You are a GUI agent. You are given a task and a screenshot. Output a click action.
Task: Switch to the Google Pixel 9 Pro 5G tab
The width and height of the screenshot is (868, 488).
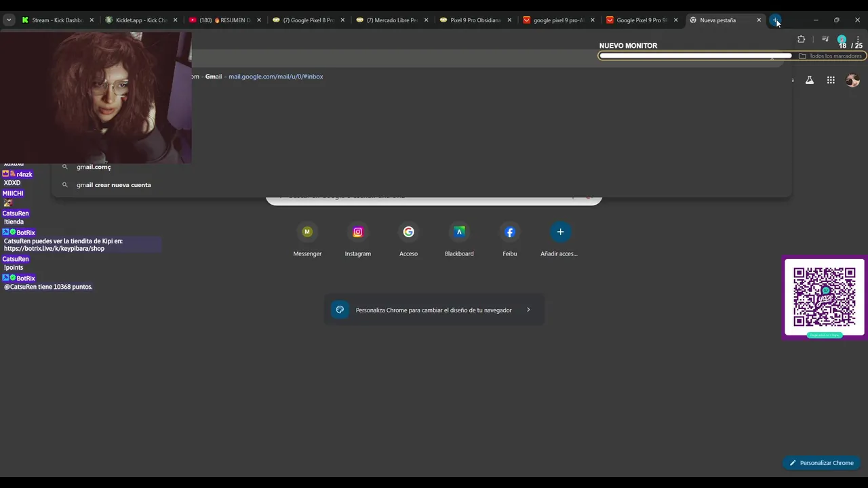[x=642, y=20]
